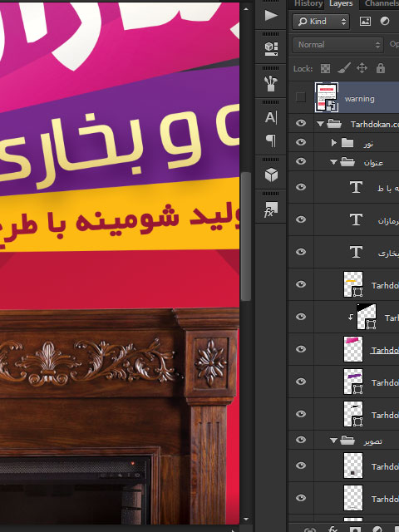399x532 pixels.
Task: Open the Kind layer filter dropdown
Action: pos(321,22)
